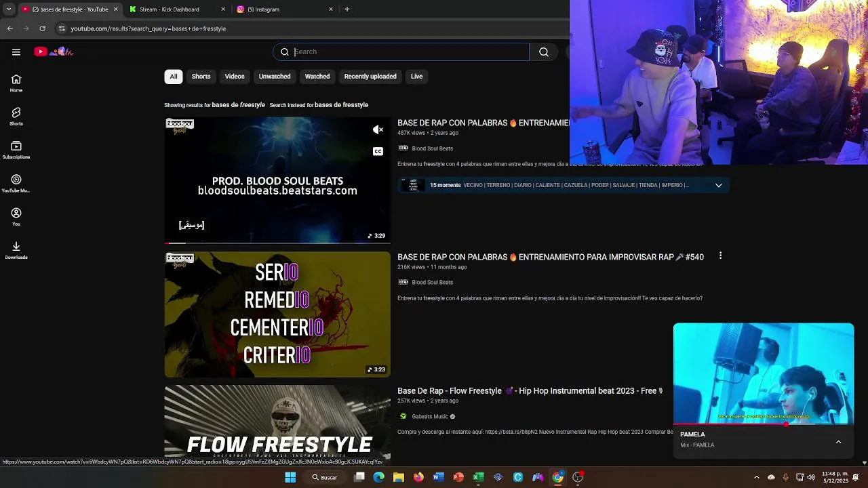The width and height of the screenshot is (868, 488).
Task: Search instead for bases de fresstyle
Action: (x=341, y=105)
